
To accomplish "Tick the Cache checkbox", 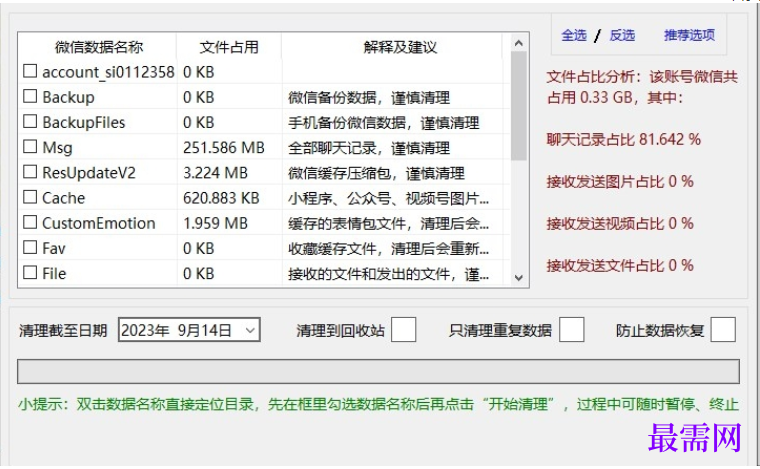I will 30,197.
